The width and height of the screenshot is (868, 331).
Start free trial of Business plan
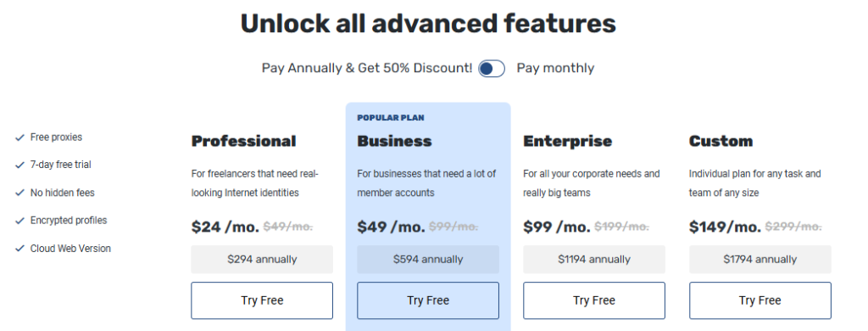coord(428,300)
